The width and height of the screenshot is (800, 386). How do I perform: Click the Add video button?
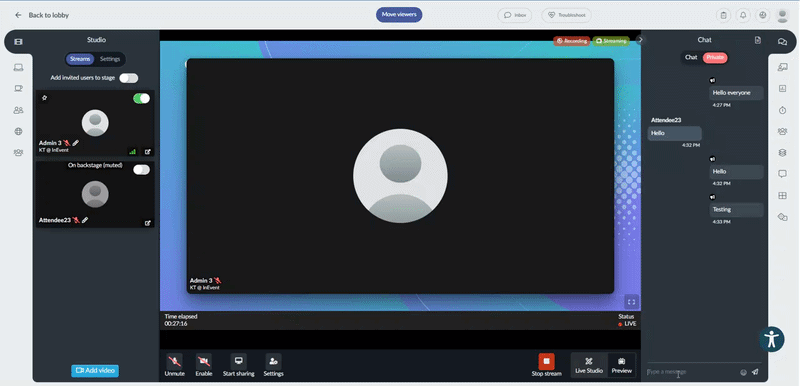click(x=95, y=371)
